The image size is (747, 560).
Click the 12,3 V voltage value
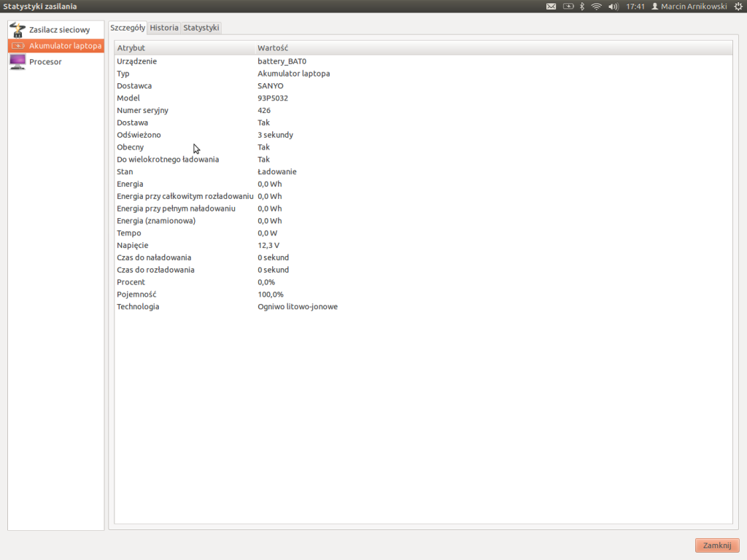click(x=268, y=245)
